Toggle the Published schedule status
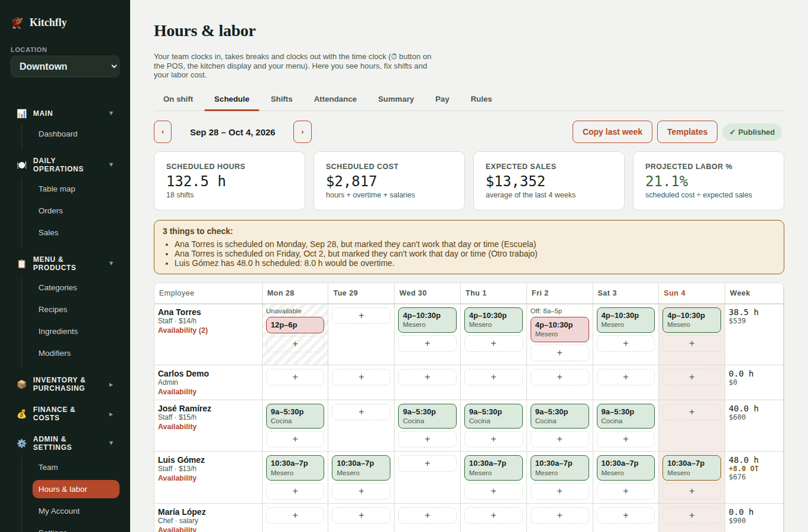The width and height of the screenshot is (808, 532). point(752,132)
